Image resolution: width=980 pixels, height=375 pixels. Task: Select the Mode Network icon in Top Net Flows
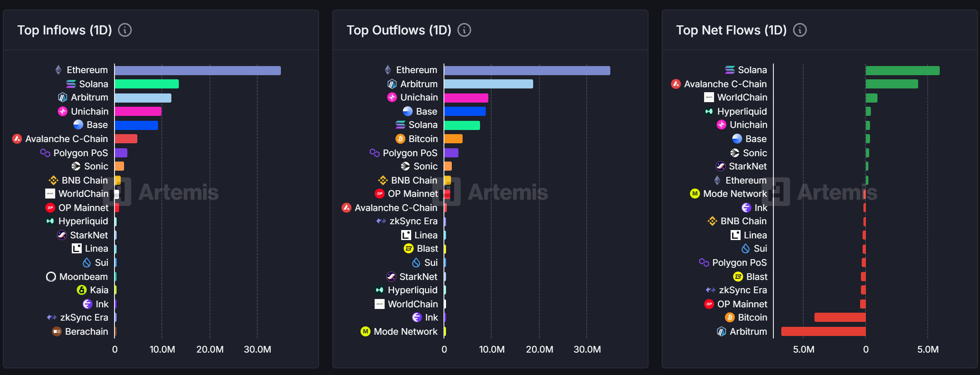coord(695,194)
